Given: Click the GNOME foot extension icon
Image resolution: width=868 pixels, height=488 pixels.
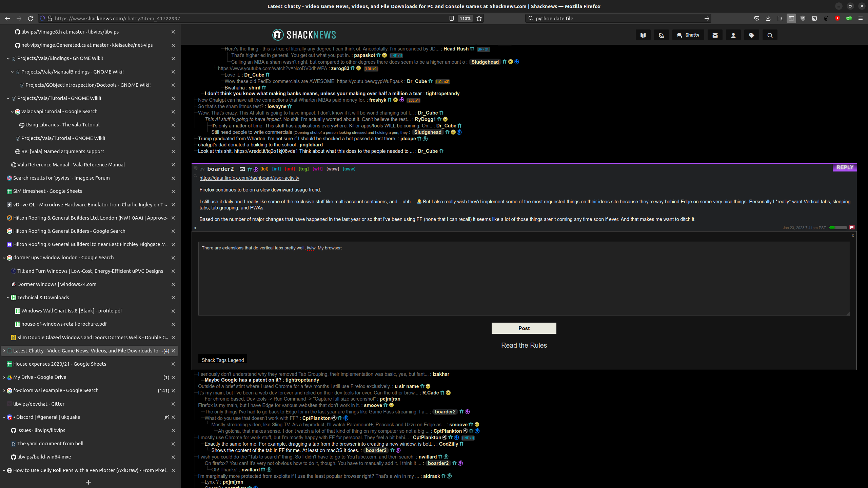Looking at the screenshot, I should pyautogui.click(x=826, y=18).
